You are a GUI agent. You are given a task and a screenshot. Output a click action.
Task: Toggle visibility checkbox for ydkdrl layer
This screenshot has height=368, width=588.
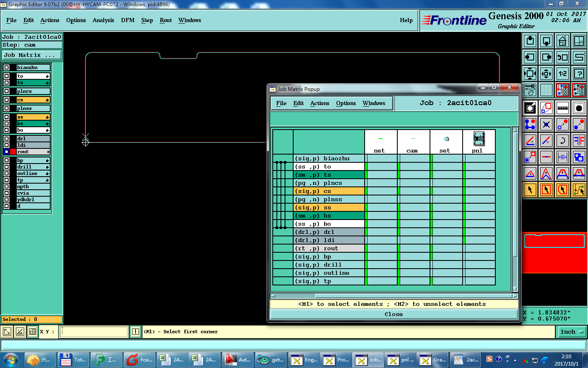7,200
